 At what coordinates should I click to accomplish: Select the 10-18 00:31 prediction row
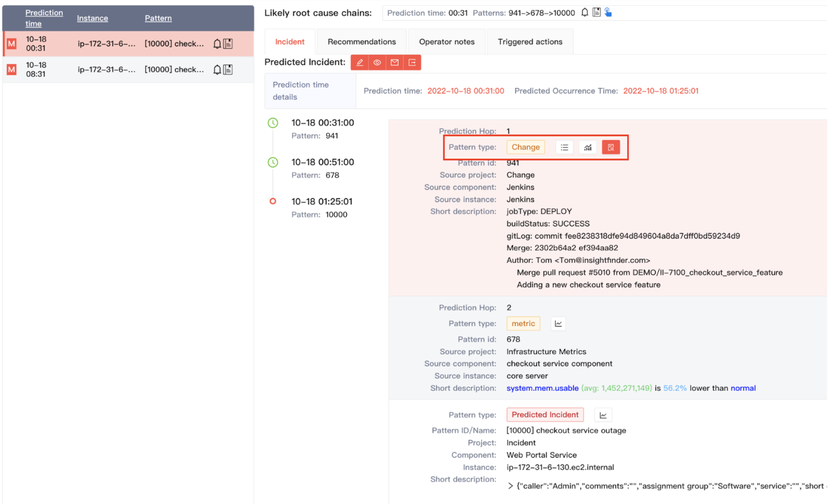tap(128, 44)
